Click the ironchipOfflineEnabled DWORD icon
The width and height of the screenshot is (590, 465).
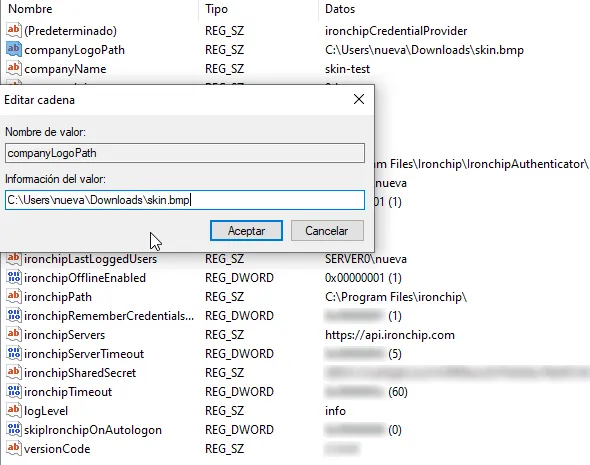coord(14,277)
